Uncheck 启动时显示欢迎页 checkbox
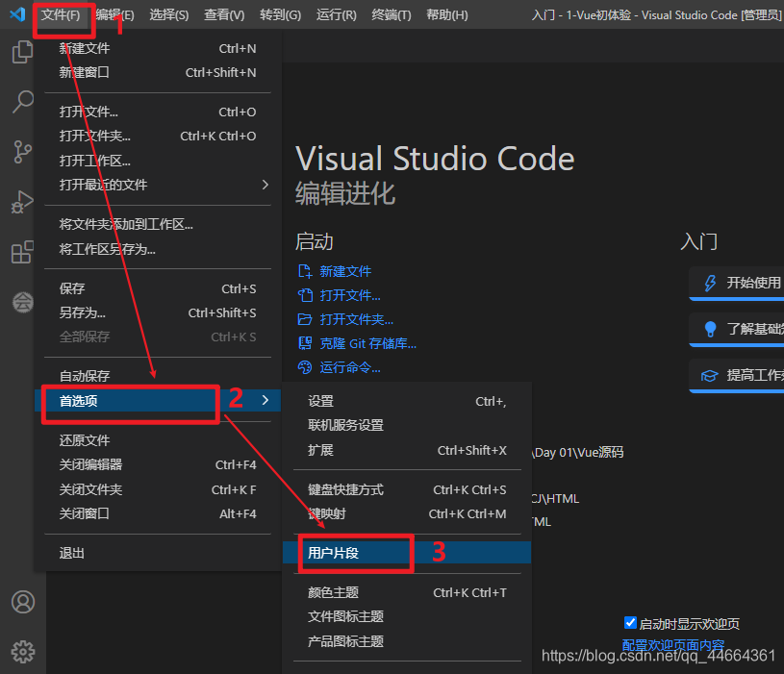 [x=631, y=623]
